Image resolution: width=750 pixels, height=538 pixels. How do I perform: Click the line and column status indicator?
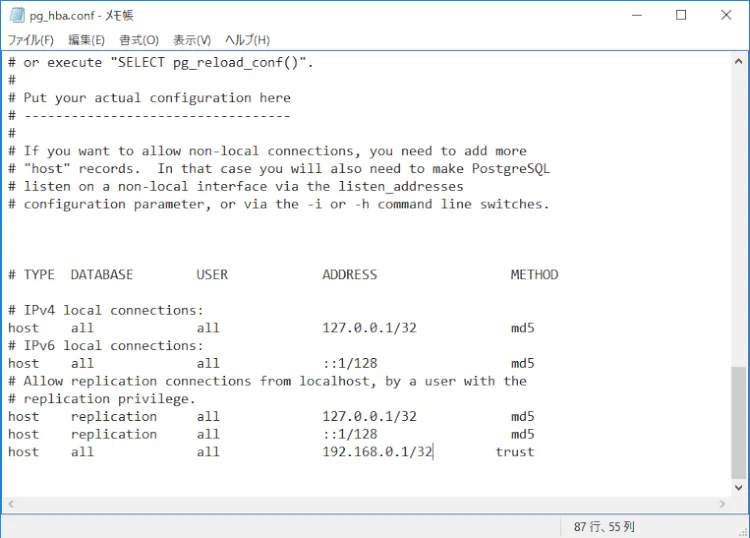[x=604, y=526]
